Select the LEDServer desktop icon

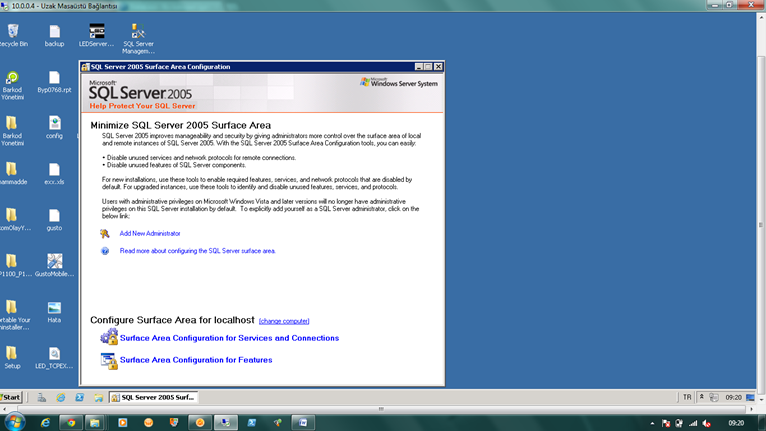(x=97, y=31)
